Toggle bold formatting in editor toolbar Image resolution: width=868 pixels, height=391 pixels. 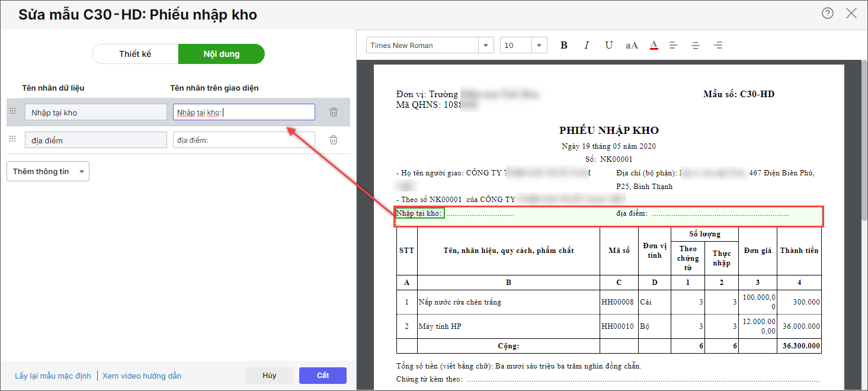tap(564, 45)
